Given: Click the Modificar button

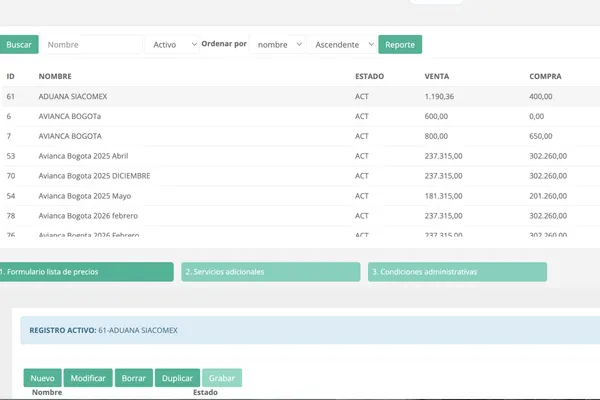Looking at the screenshot, I should [x=88, y=378].
